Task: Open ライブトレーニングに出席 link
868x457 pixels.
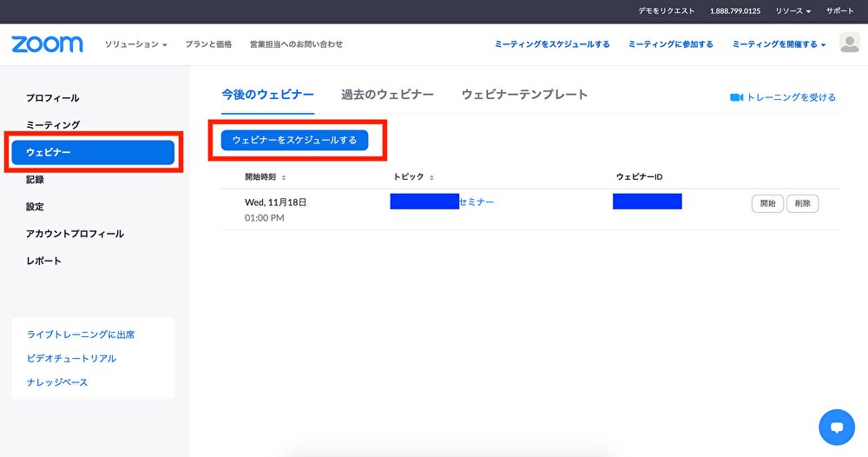Action: click(81, 334)
